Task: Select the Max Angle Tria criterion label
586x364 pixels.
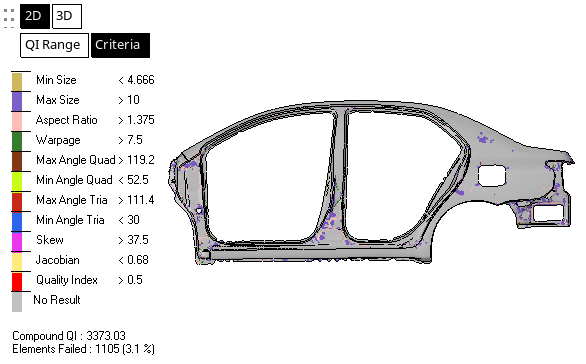Action: (x=72, y=200)
